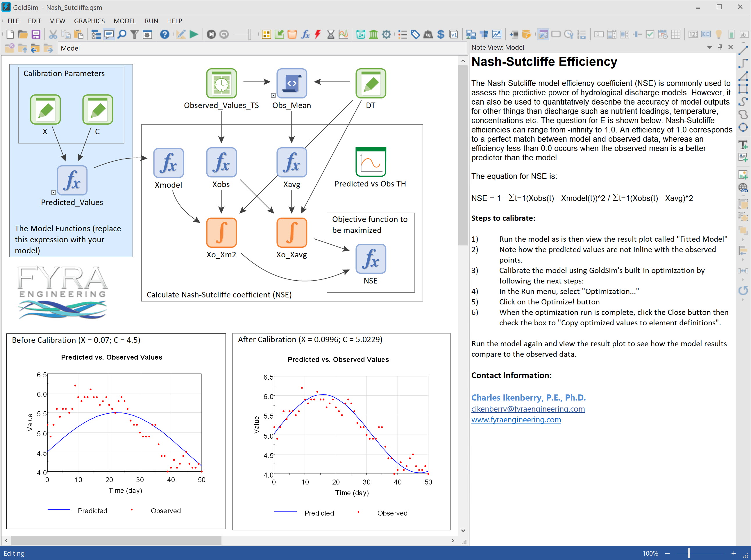Click the New file toolbar icon
The width and height of the screenshot is (751, 560).
coord(10,34)
